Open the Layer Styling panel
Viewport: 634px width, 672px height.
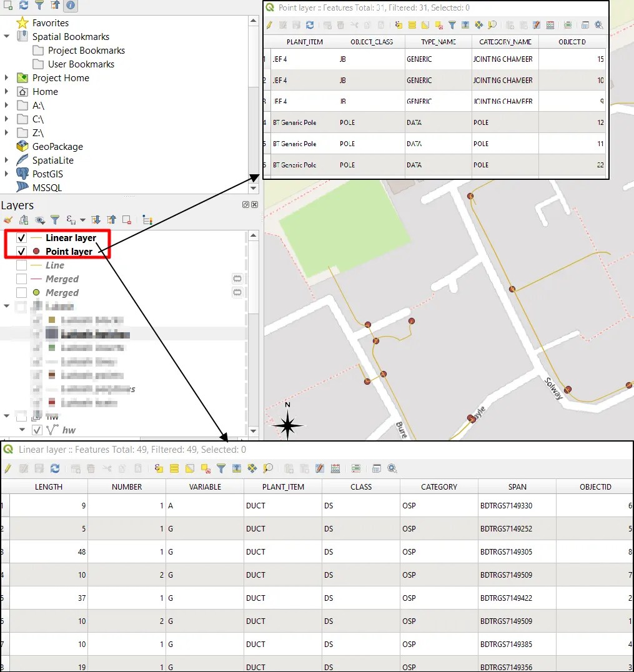[8, 220]
